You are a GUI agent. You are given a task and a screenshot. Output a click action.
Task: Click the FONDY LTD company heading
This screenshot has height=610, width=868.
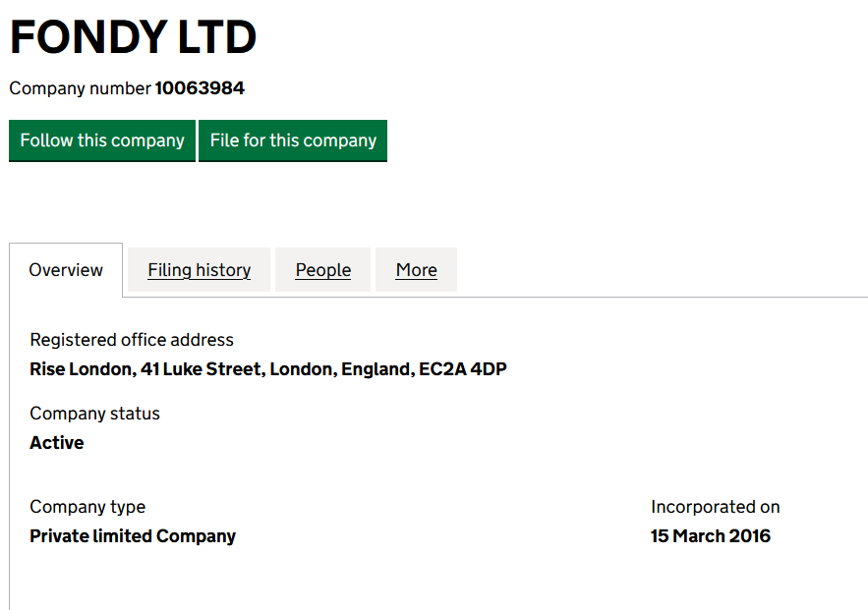coord(133,37)
